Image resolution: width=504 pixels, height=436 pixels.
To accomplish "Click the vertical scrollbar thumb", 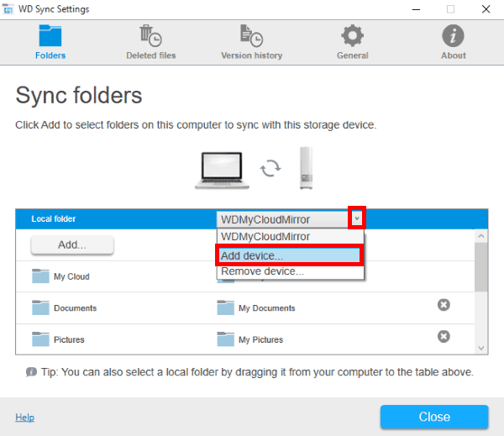I will [x=481, y=267].
